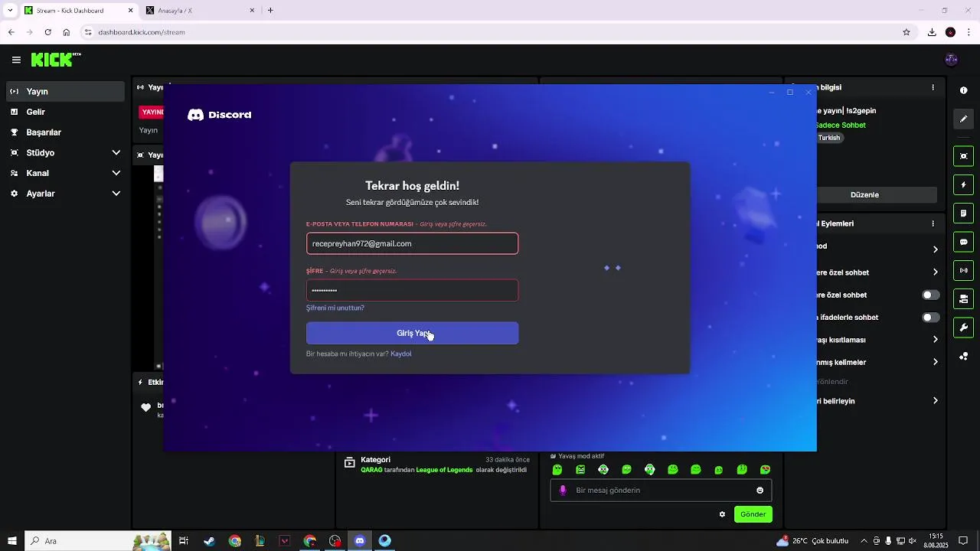Select Yayın in the Kick sidebar
980x551 pixels.
point(65,91)
